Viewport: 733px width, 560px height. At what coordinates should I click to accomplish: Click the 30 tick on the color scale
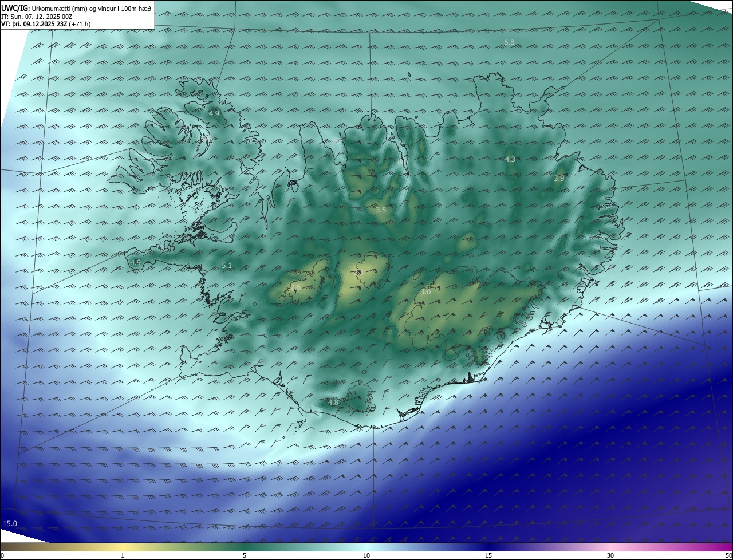pyautogui.click(x=610, y=555)
